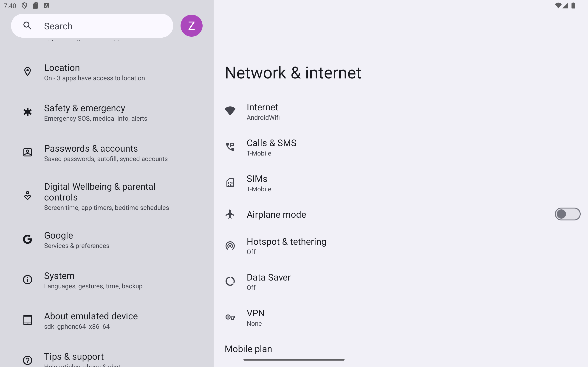Click the search magnifier icon
The height and width of the screenshot is (367, 588).
(x=28, y=25)
